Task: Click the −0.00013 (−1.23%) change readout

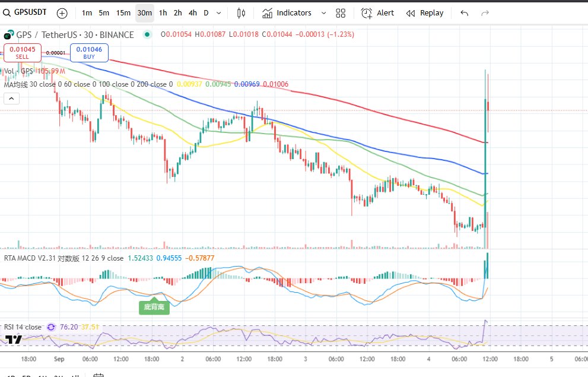Action: pos(325,34)
